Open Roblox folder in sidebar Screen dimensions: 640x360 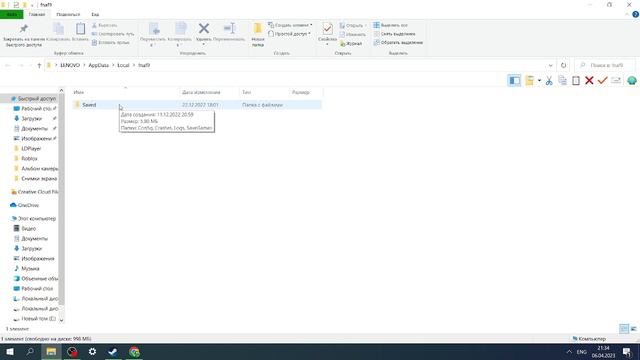point(29,158)
